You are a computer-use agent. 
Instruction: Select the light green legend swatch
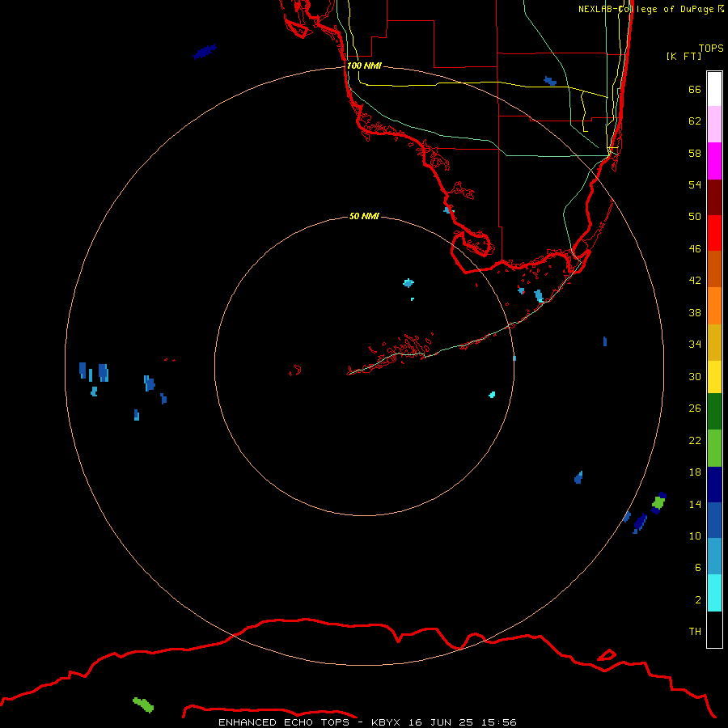tap(714, 448)
